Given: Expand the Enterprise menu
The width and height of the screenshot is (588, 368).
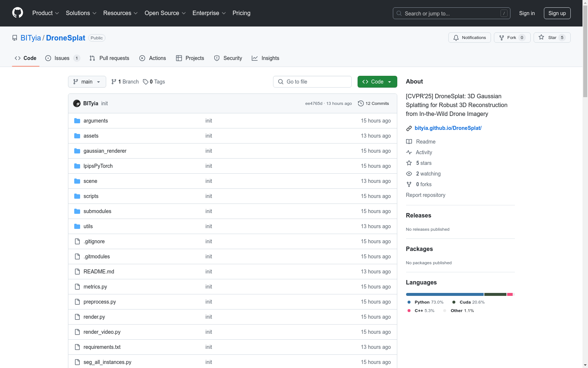Looking at the screenshot, I should click(209, 13).
